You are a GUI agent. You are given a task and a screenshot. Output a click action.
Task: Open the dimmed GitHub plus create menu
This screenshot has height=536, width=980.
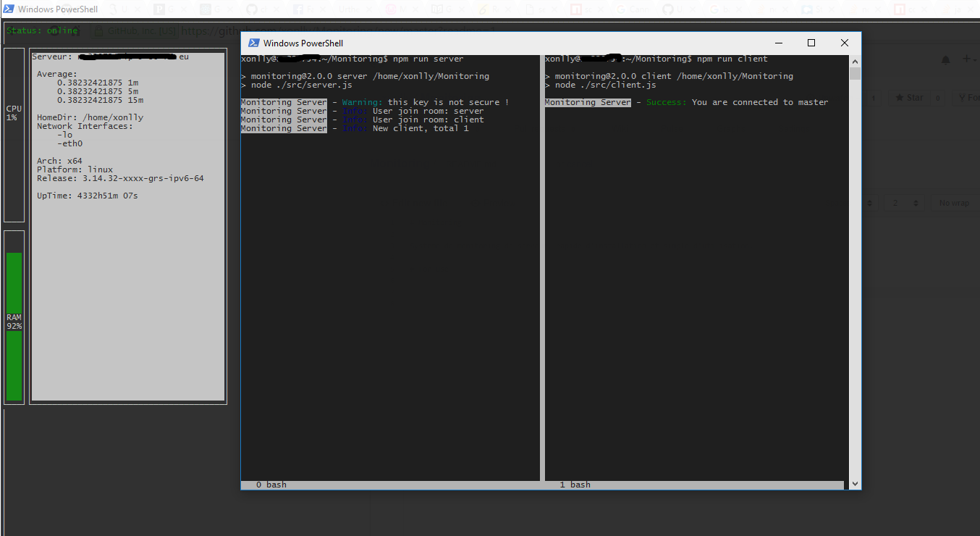pyautogui.click(x=970, y=59)
